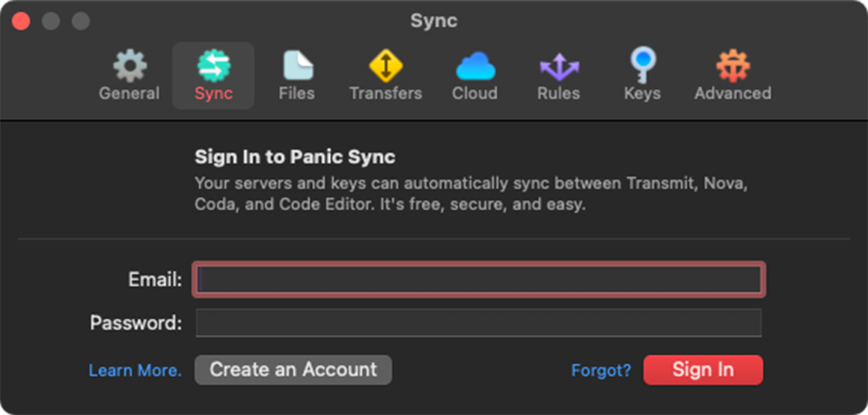Click the Create an Account button
868x415 pixels.
[293, 369]
